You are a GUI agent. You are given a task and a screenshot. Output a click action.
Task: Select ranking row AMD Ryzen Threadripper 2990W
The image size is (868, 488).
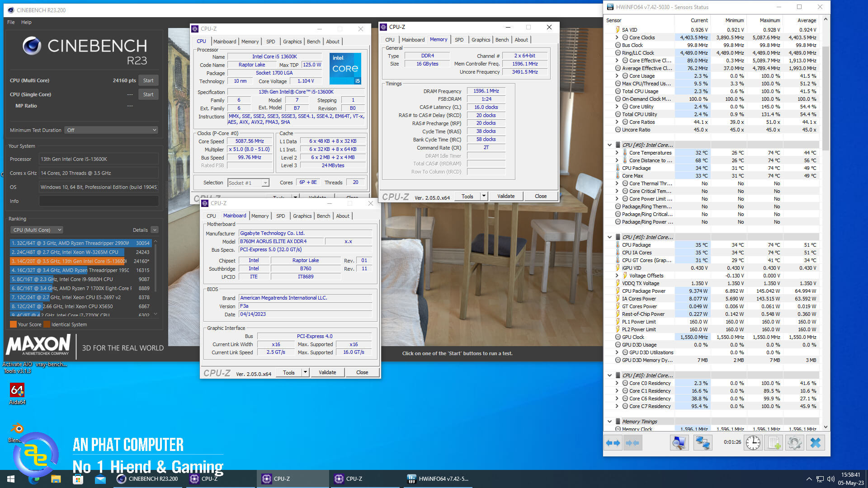coord(80,243)
